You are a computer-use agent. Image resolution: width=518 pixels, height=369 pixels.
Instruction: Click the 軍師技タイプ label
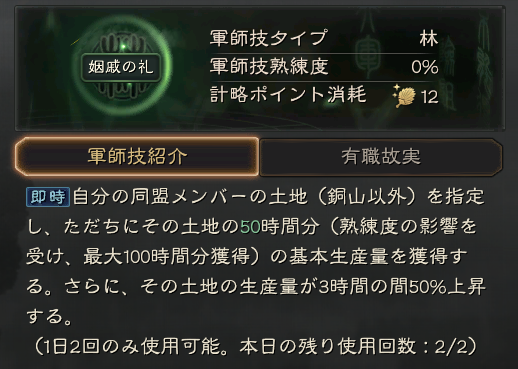tap(269, 38)
